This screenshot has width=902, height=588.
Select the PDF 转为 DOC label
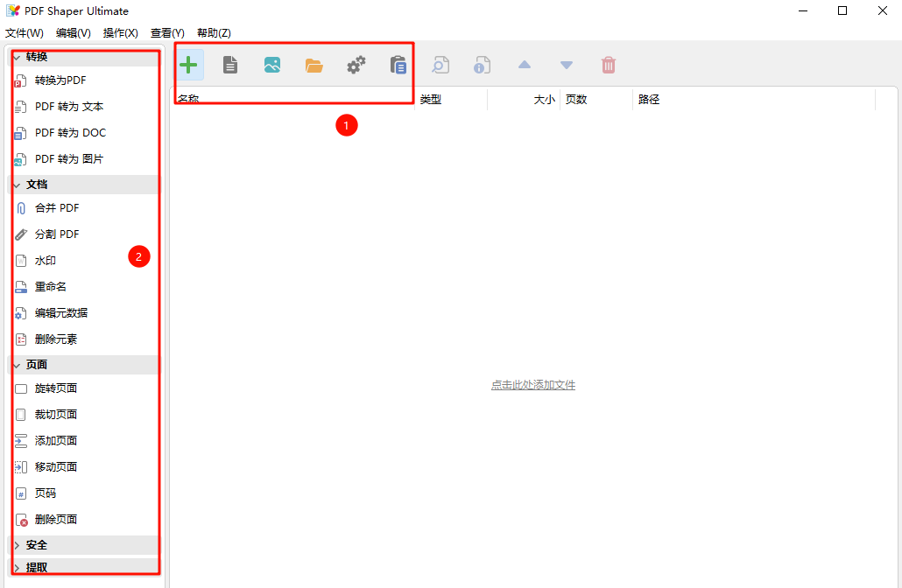coord(70,133)
